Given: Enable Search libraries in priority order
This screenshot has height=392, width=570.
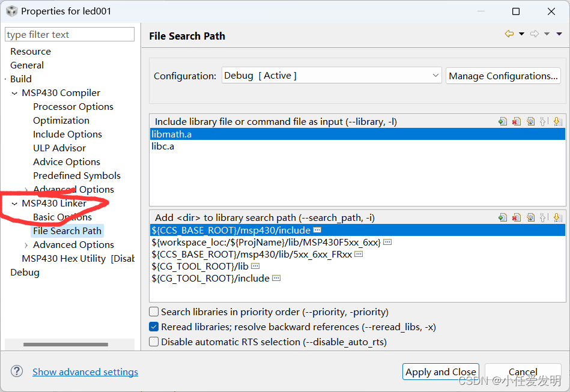Looking at the screenshot, I should [x=154, y=312].
